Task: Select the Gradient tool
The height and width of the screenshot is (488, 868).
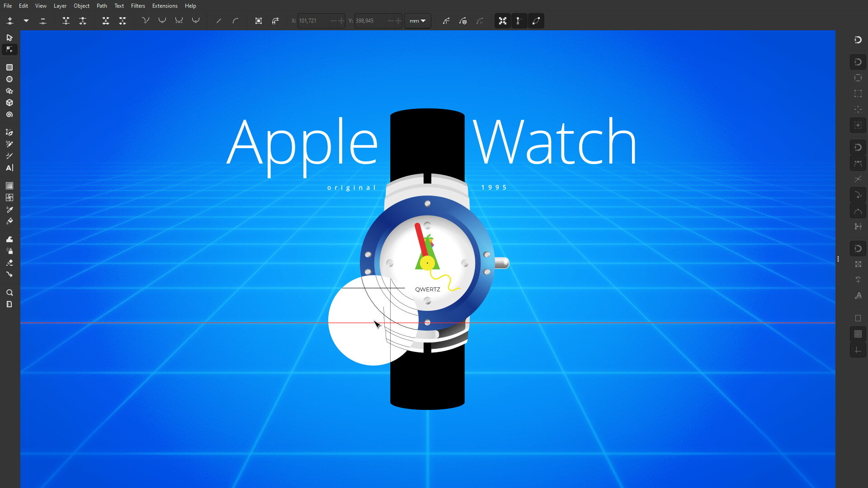Action: pos(9,186)
